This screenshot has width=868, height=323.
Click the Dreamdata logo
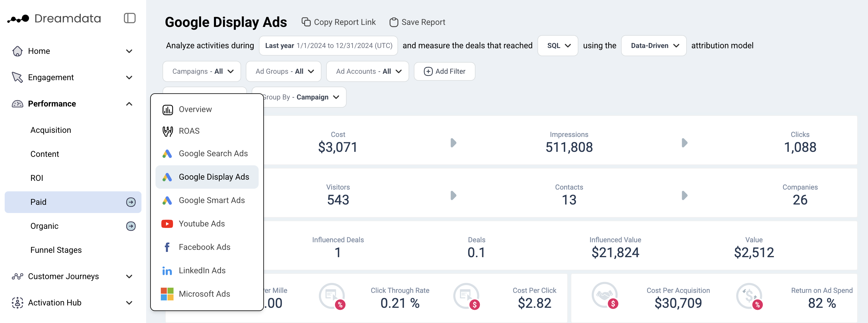click(54, 18)
